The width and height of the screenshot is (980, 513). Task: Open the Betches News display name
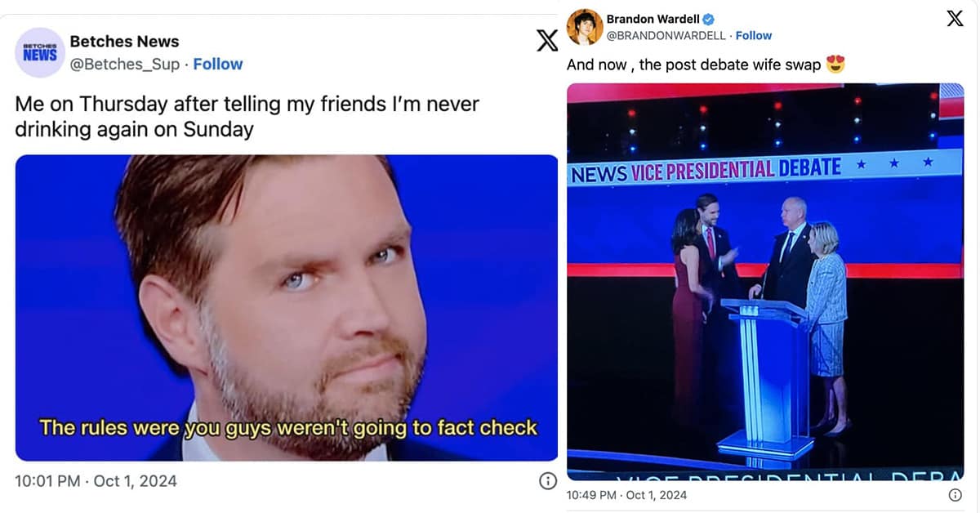(x=124, y=42)
